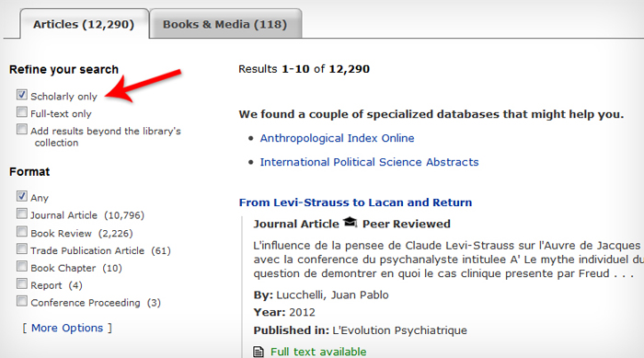
Task: Check Add results beyond the library's collection
Action: [x=22, y=130]
